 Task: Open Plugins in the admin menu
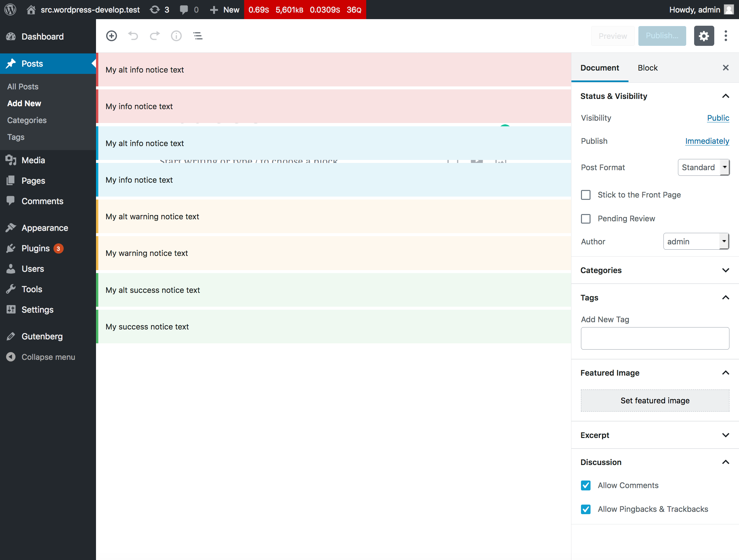coord(35,248)
